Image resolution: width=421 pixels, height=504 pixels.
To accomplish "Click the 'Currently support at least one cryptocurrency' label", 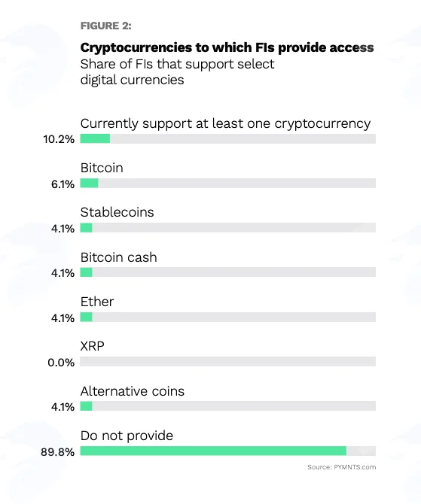I will tap(225, 124).
